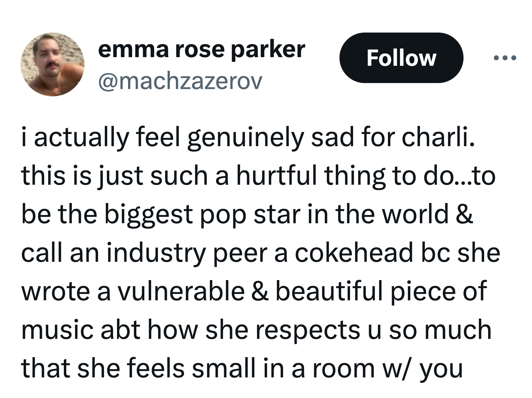Open the three-dot more options menu
The width and height of the screenshot is (532, 398).
tap(505, 58)
